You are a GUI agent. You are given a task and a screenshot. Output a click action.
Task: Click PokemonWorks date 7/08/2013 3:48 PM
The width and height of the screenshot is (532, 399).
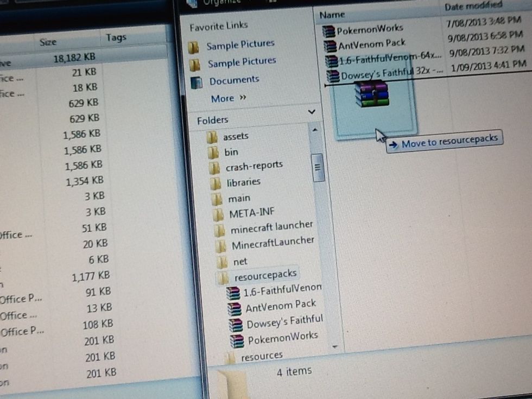(x=484, y=22)
